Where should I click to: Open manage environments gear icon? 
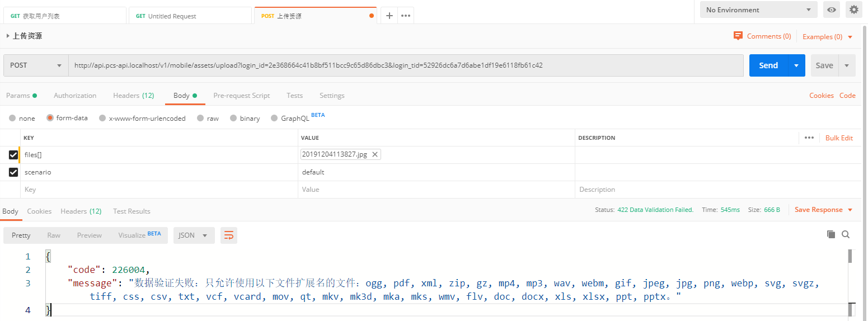(853, 10)
